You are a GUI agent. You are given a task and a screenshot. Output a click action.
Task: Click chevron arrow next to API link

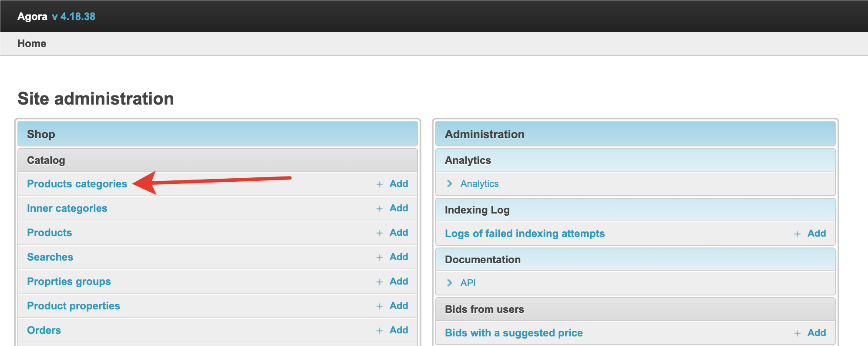tap(450, 283)
